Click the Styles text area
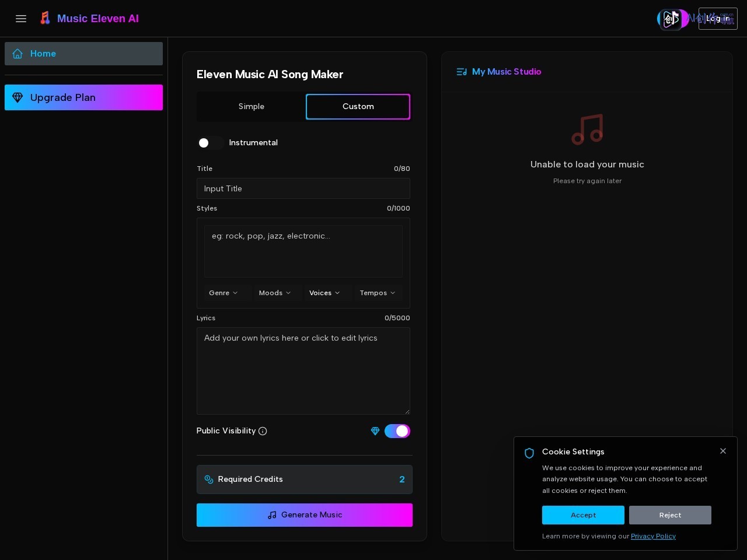 [303, 251]
